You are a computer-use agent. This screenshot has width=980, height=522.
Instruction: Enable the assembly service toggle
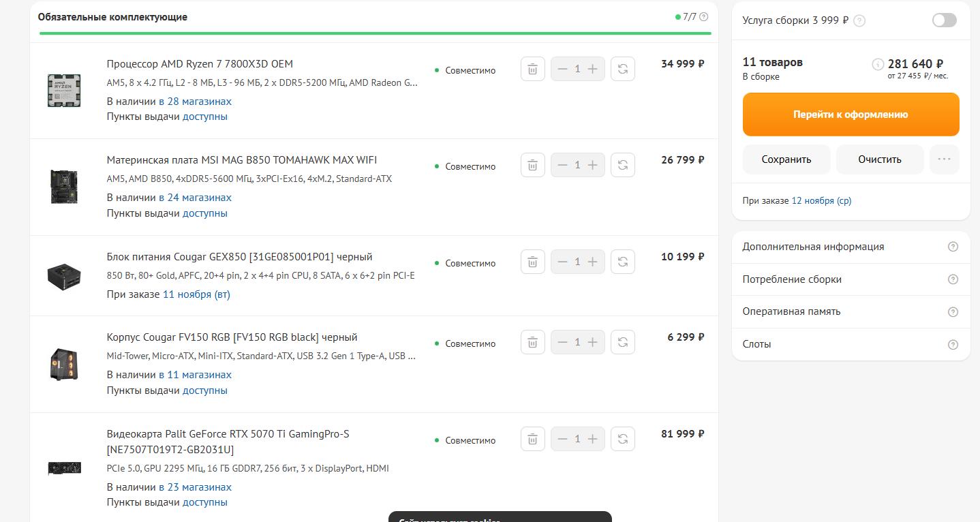click(x=944, y=20)
